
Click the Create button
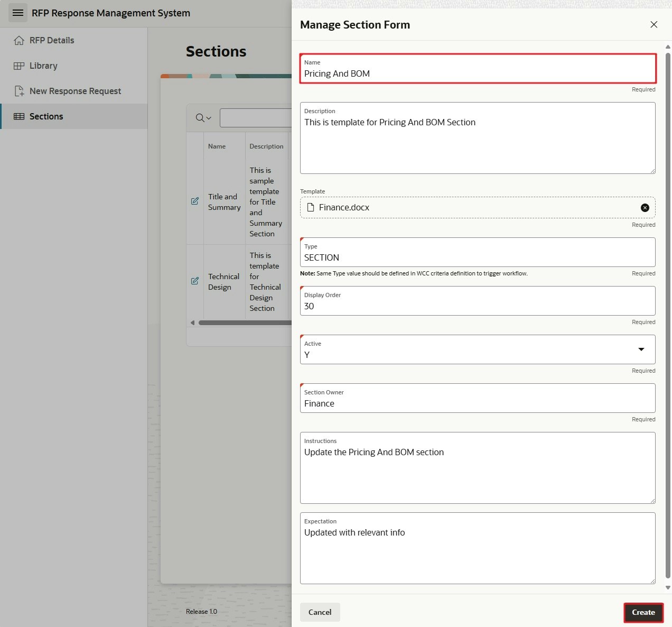pyautogui.click(x=643, y=612)
